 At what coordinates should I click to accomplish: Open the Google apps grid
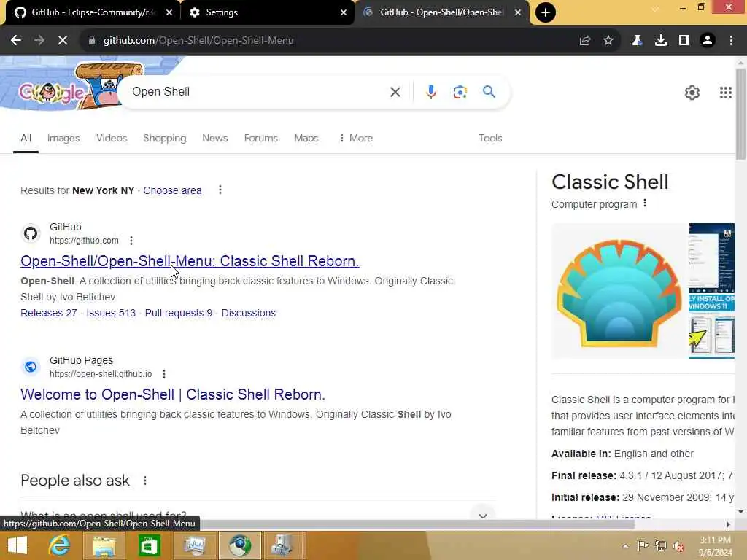pos(726,93)
